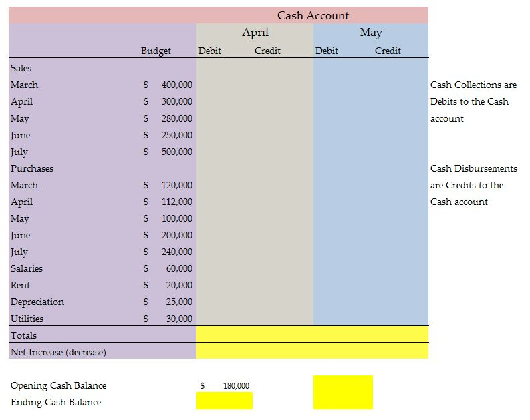Select the May Debit column header
Screen dimensions: 530x420
[327, 51]
